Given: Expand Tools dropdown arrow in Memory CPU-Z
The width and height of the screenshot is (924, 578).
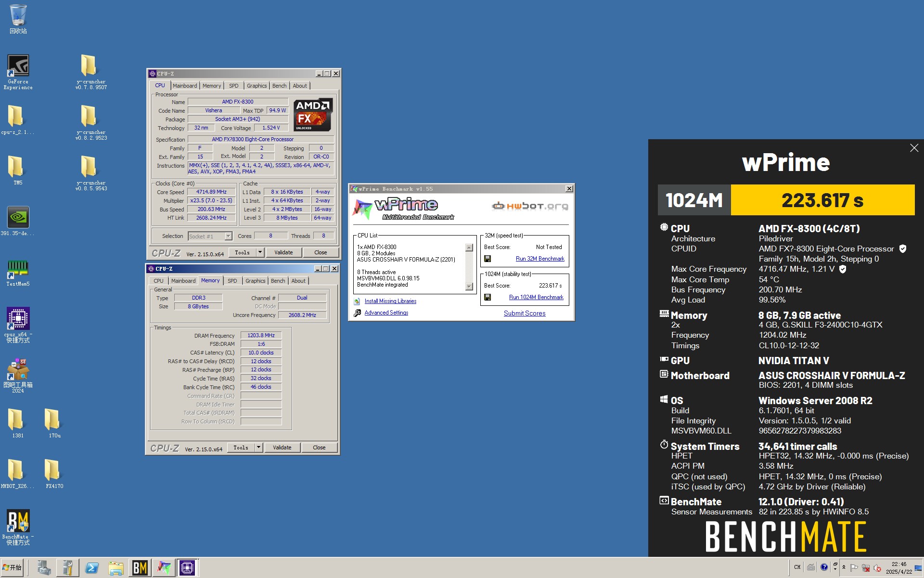Looking at the screenshot, I should [258, 447].
